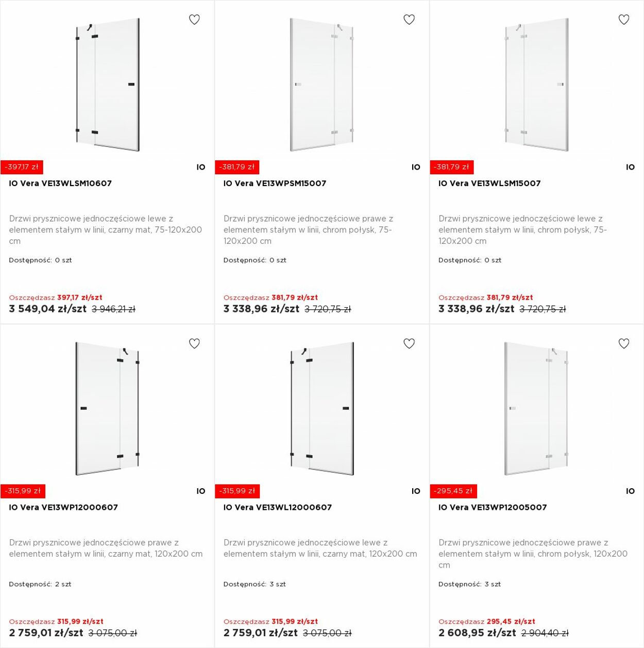Click the 2 759,01 zł/szt price of VE13WP12000607
This screenshot has width=644, height=648.
point(46,633)
